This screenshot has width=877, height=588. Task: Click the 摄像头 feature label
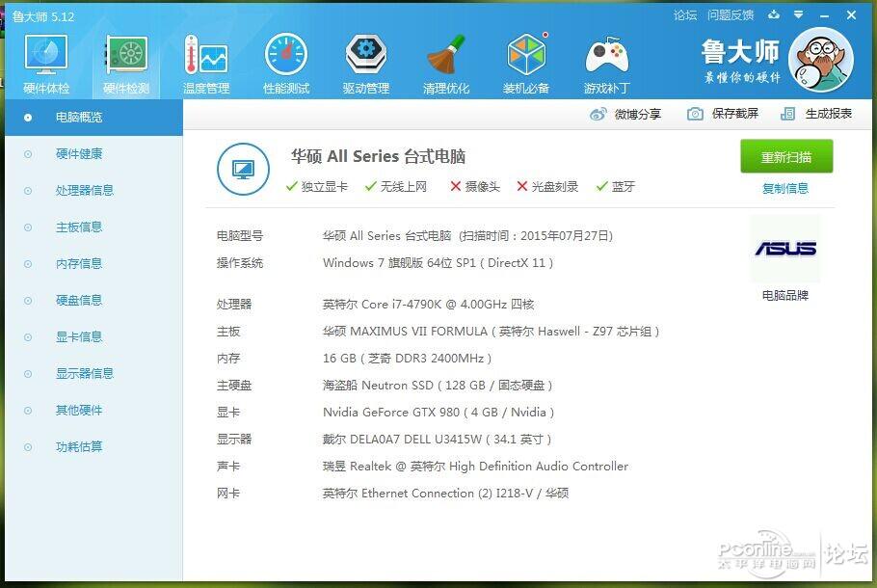coord(482,187)
